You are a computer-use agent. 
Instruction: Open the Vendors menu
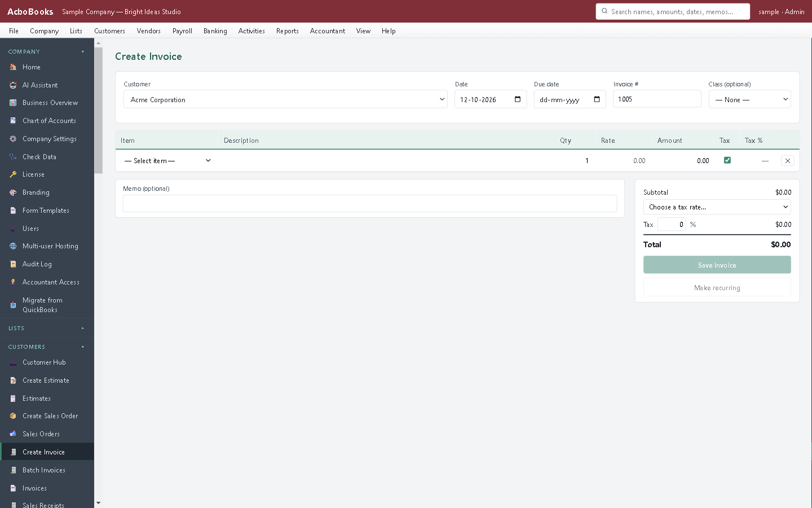pyautogui.click(x=149, y=31)
